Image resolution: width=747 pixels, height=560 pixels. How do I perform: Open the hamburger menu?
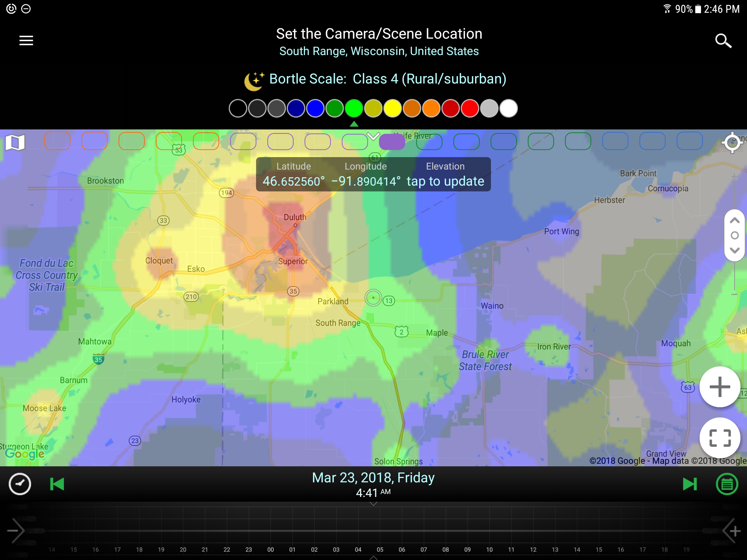pyautogui.click(x=26, y=40)
